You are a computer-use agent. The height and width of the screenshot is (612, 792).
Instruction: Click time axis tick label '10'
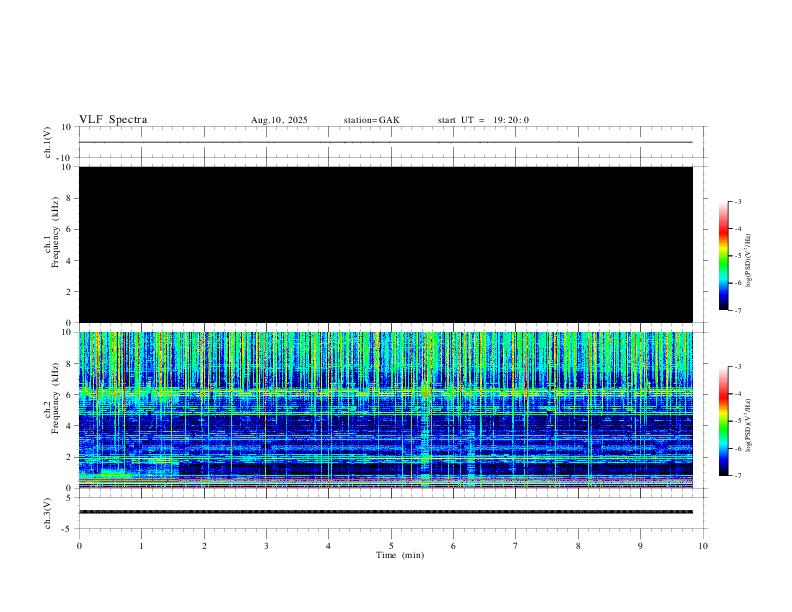coord(703,546)
